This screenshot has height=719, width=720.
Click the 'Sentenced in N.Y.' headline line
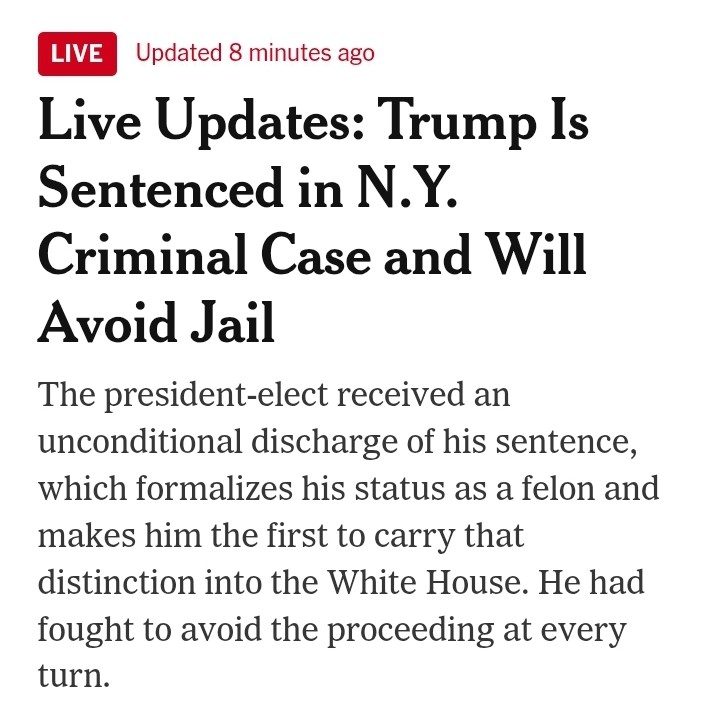click(x=248, y=188)
